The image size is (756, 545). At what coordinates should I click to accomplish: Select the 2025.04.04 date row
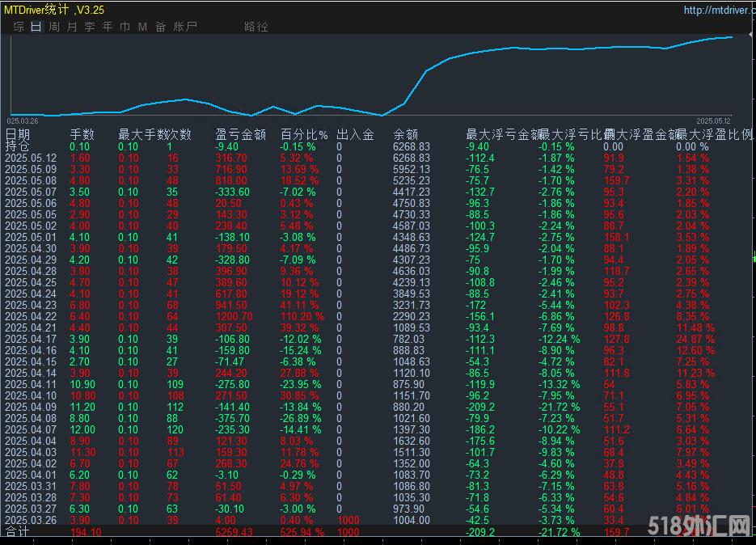point(378,441)
